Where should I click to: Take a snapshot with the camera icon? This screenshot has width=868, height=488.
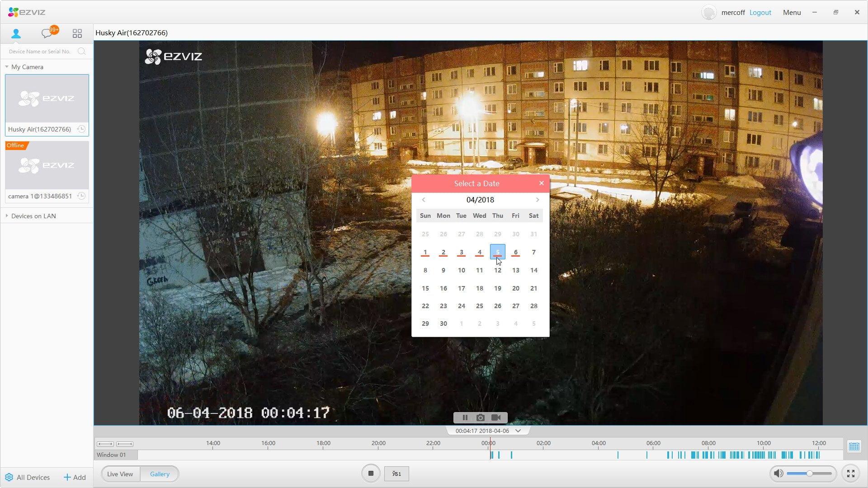[480, 418]
